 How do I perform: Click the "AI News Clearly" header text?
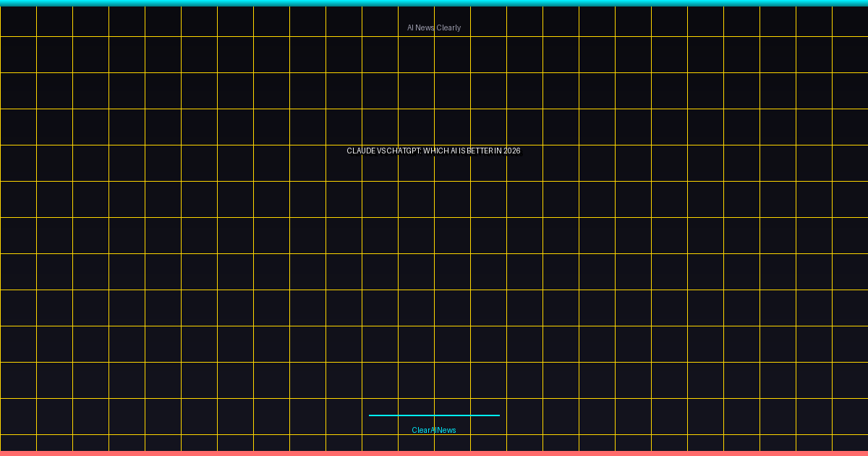(x=434, y=28)
